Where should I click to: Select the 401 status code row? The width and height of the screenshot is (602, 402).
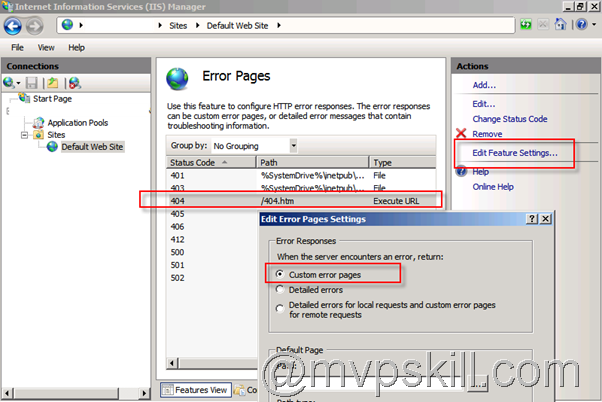click(301, 175)
